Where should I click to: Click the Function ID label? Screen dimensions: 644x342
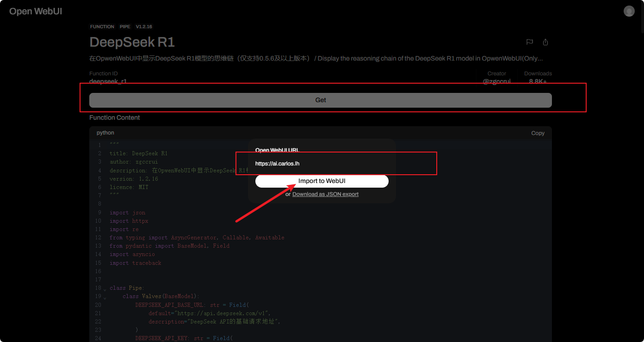click(104, 73)
